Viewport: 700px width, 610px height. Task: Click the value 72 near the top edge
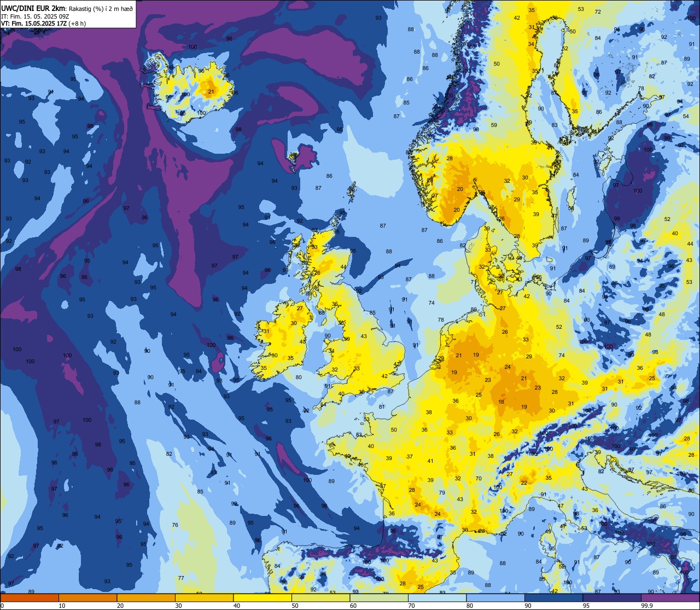(x=598, y=11)
